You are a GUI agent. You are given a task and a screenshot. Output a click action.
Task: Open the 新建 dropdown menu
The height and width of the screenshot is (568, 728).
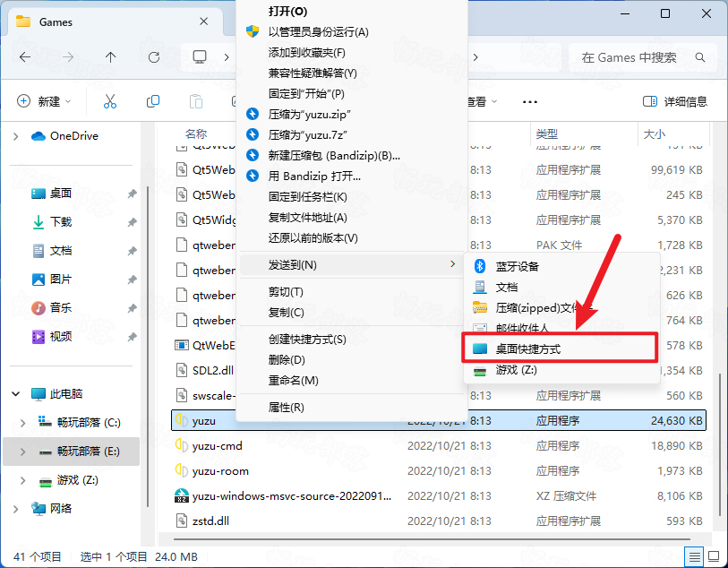click(44, 101)
